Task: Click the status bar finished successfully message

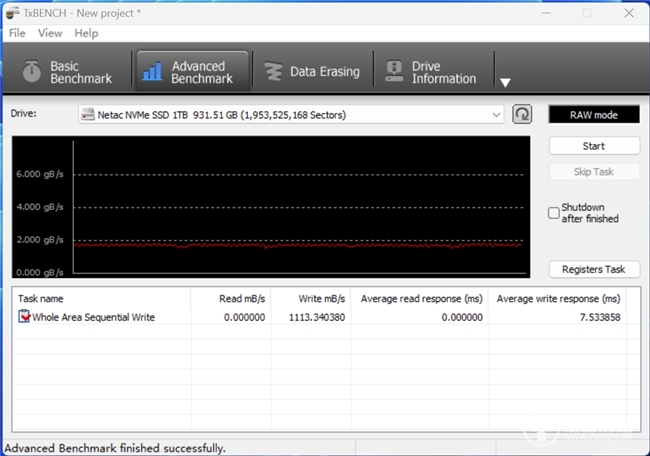Action: [115, 448]
